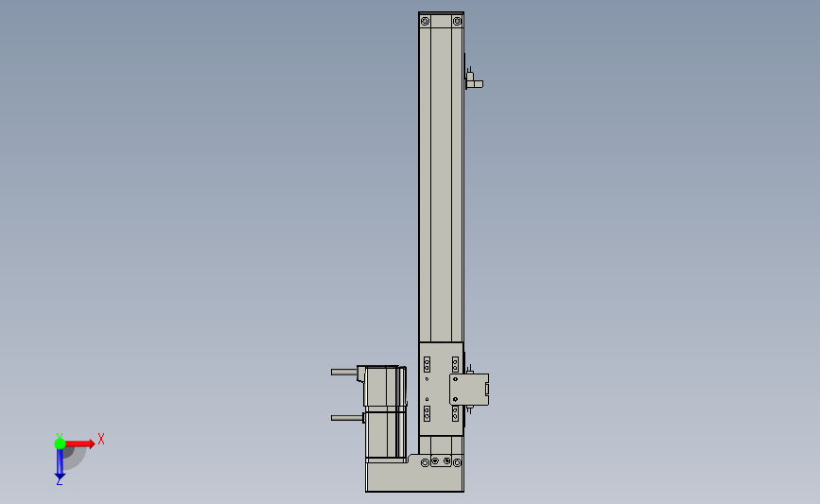The image size is (820, 504).
Task: Click the green Y axis dot on the triad
Action: [x=60, y=443]
